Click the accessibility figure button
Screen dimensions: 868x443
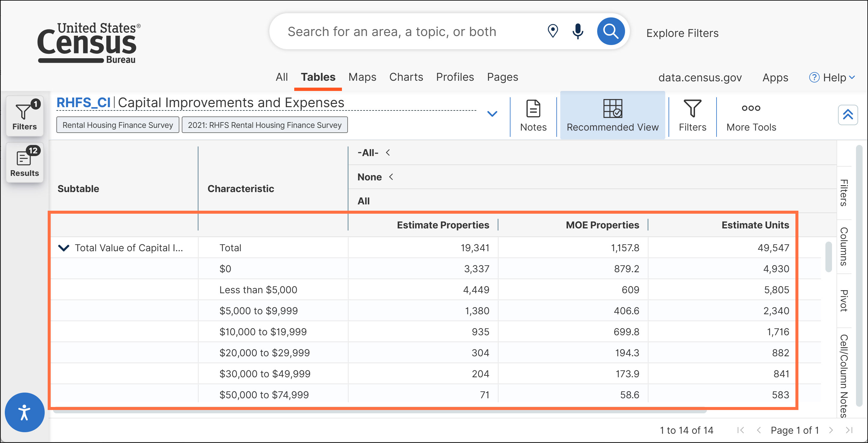(x=24, y=412)
